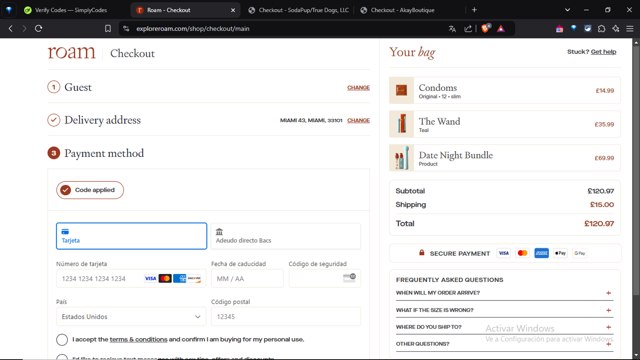The height and width of the screenshot is (360, 640).
Task: Expand Where do you ship to?
Action: 504,327
